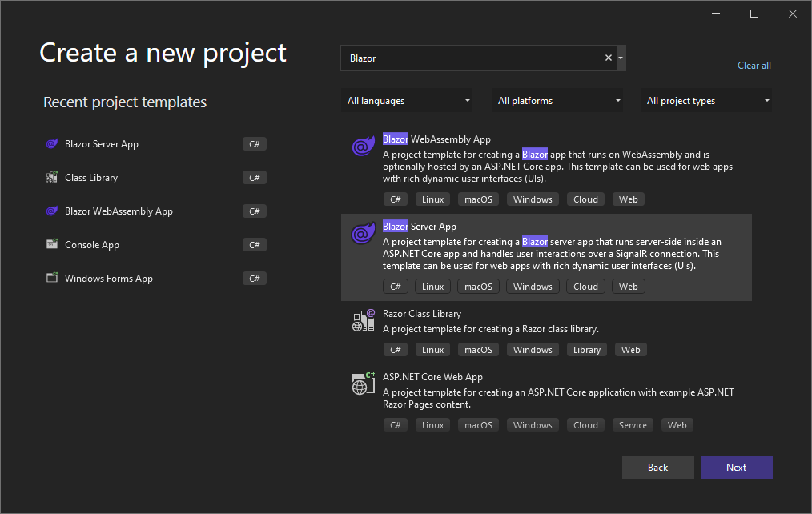Click the macOS tag under Blazor WebAssembly App

click(x=479, y=199)
